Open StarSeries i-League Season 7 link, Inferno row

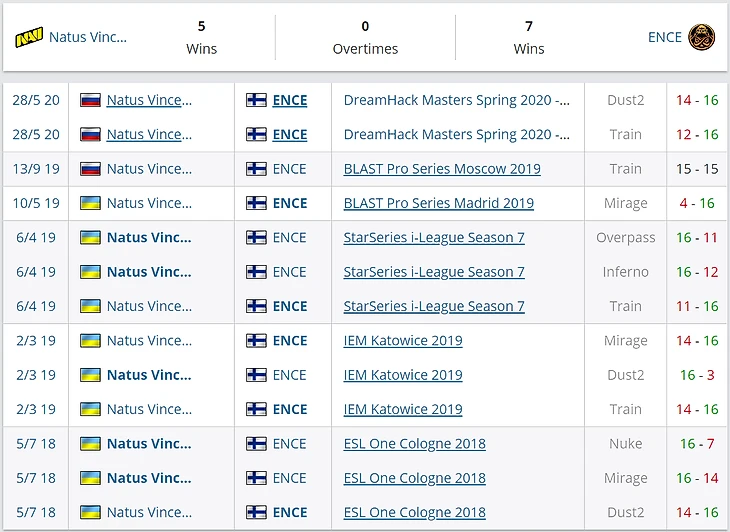tap(434, 272)
